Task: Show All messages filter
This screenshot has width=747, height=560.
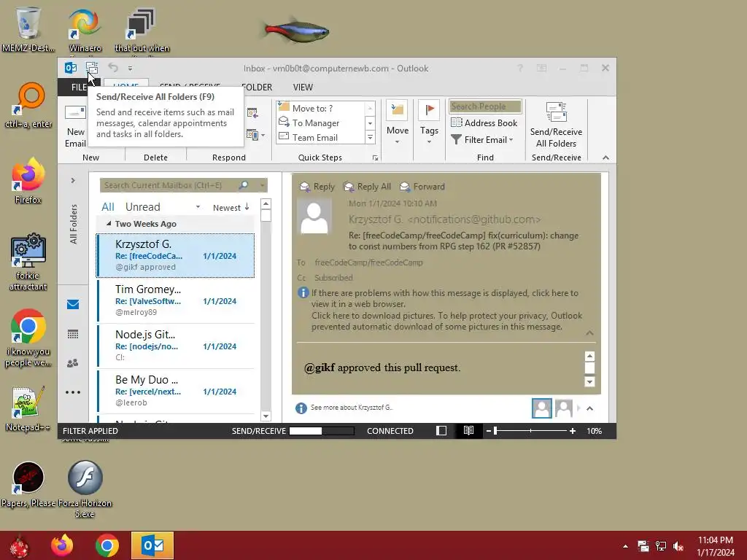Action: (x=108, y=207)
